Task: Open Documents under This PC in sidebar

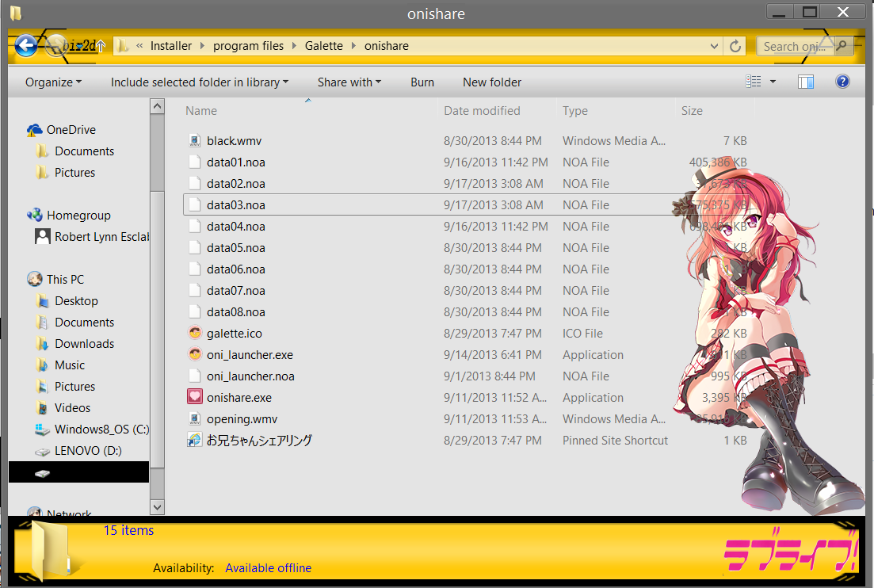Action: (84, 323)
